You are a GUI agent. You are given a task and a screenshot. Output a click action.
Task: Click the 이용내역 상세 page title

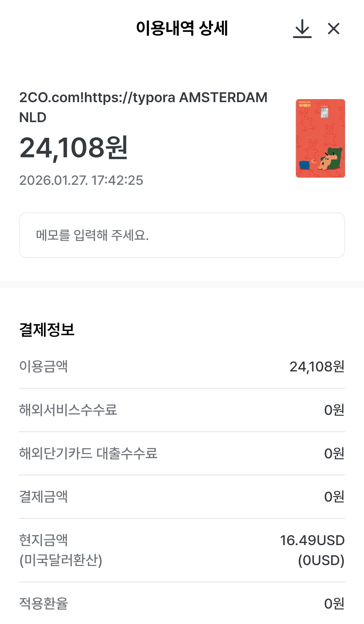click(182, 28)
